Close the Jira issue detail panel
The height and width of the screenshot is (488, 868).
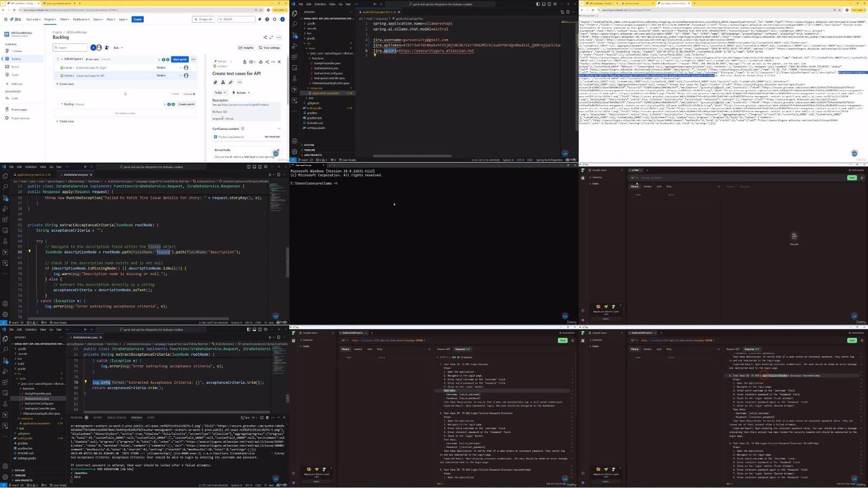click(x=279, y=62)
